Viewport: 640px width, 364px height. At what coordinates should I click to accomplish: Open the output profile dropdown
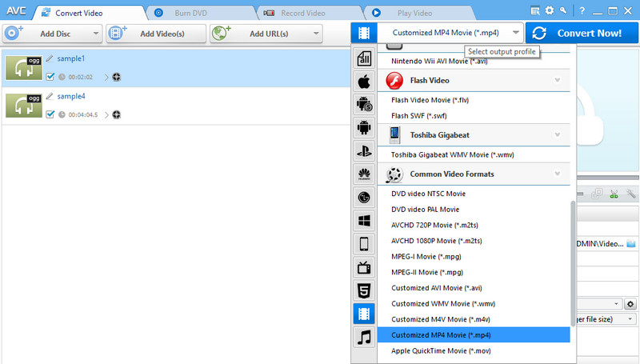click(516, 34)
